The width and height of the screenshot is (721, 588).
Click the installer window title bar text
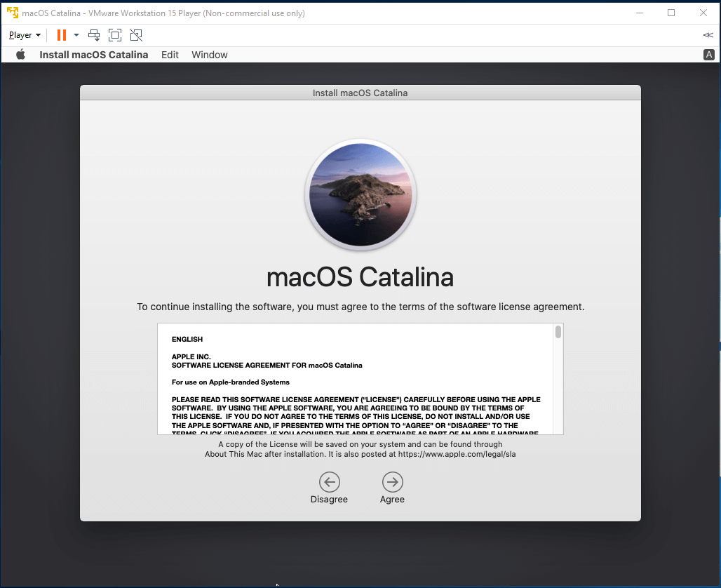click(360, 93)
